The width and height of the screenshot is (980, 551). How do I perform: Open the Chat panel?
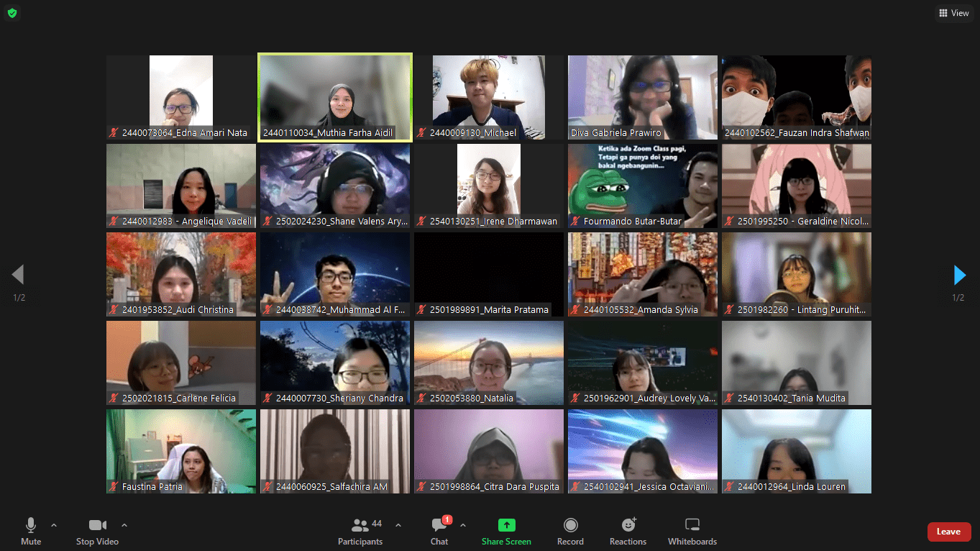pos(439,531)
